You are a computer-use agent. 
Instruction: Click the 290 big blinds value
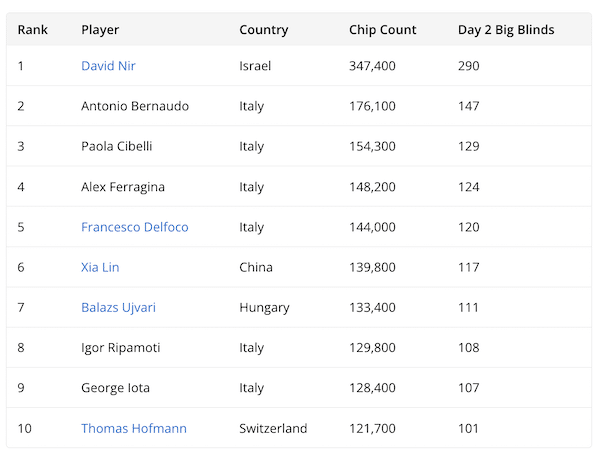pyautogui.click(x=468, y=66)
